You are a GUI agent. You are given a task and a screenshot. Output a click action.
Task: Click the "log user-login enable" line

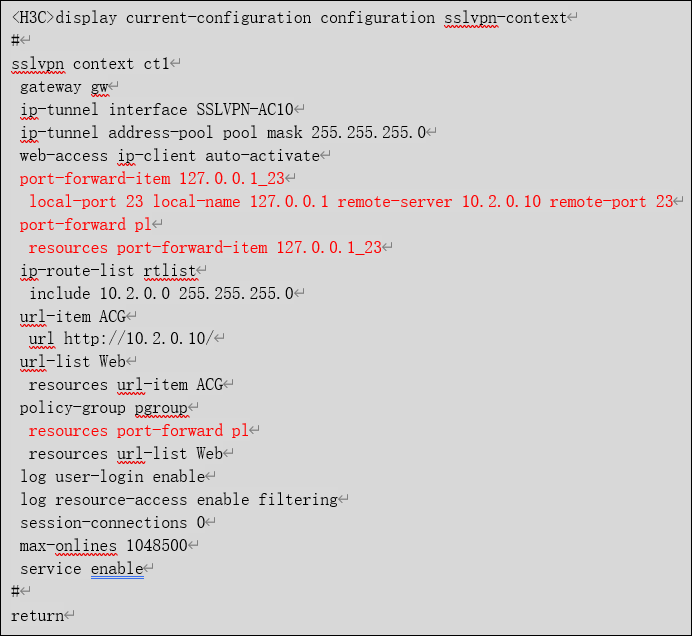pyautogui.click(x=112, y=477)
